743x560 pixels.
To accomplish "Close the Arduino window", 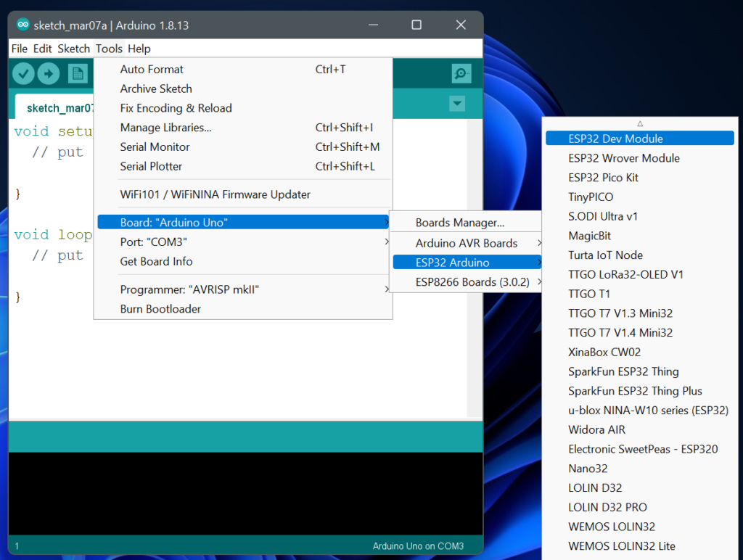I will (x=461, y=25).
